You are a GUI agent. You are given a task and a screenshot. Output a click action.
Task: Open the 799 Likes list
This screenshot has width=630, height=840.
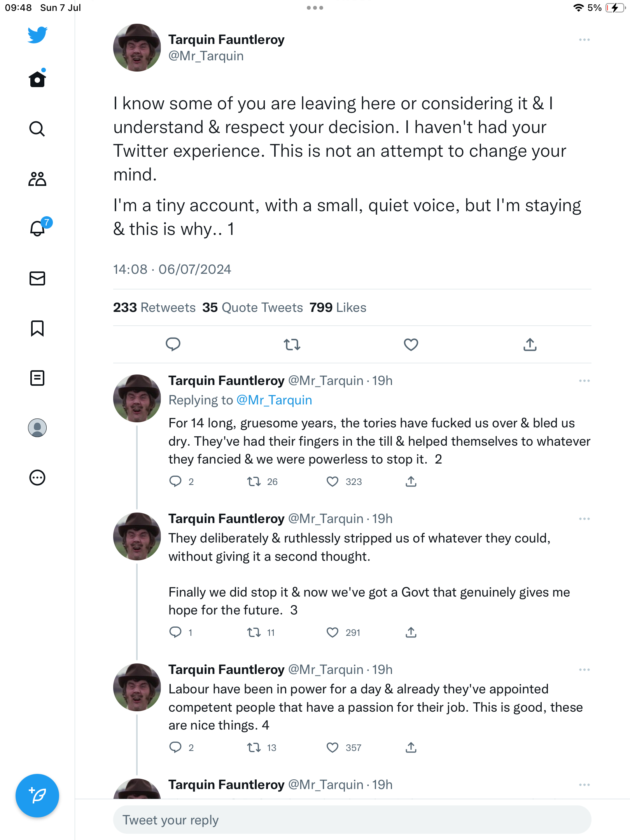(338, 308)
